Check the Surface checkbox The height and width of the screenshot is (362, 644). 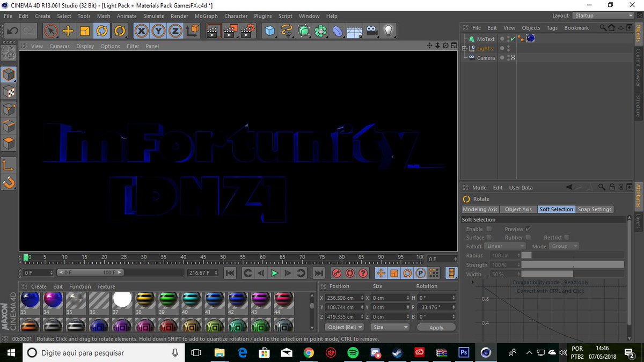click(x=489, y=238)
